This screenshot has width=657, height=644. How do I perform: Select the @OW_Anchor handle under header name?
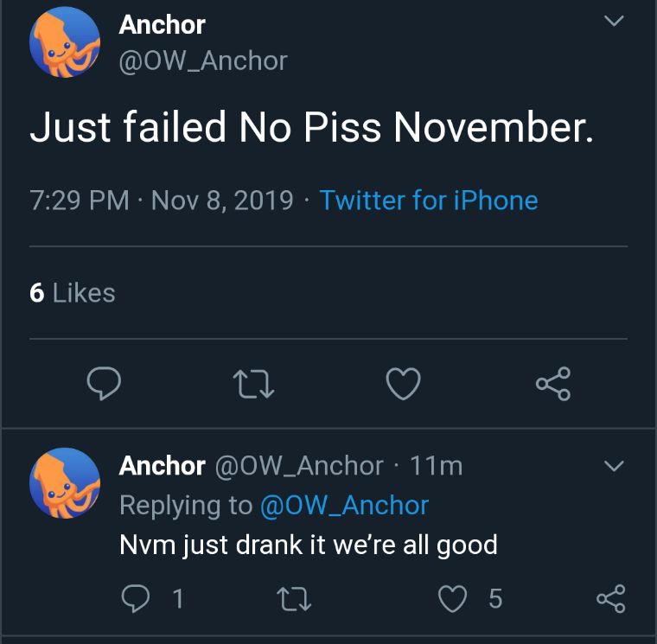pos(202,61)
